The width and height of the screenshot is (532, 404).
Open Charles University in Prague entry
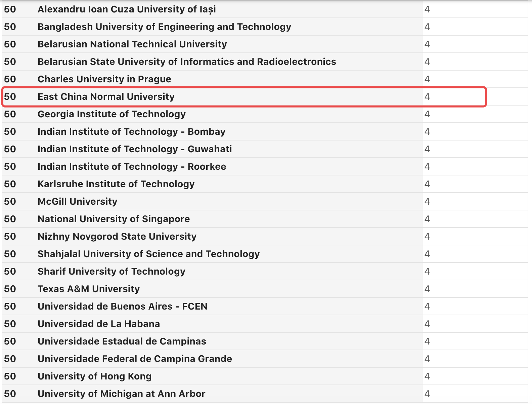(104, 79)
